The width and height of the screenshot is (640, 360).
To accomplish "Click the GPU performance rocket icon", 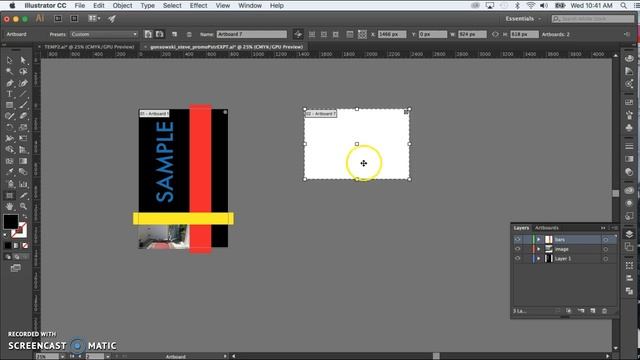I will pyautogui.click(x=111, y=19).
